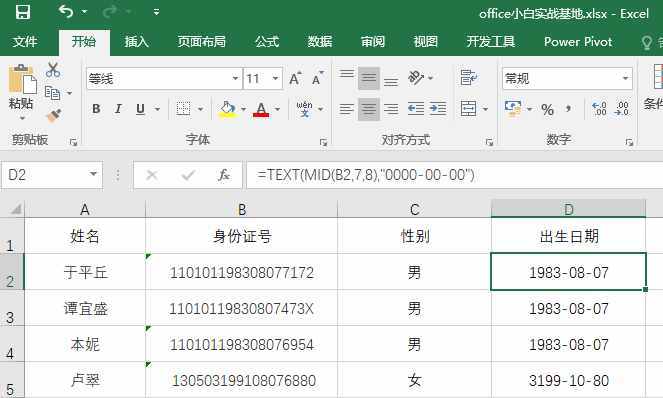Click the Format Painter brush icon

54,115
